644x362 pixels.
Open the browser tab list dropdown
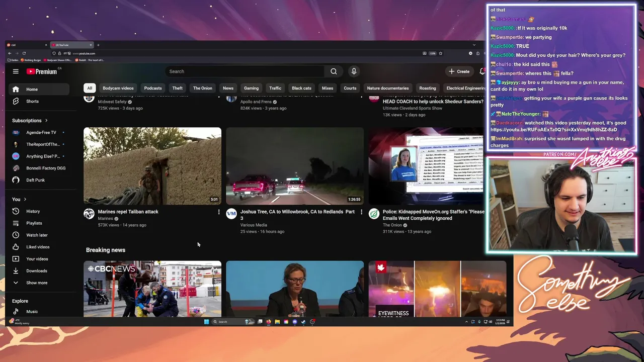pyautogui.click(x=474, y=45)
